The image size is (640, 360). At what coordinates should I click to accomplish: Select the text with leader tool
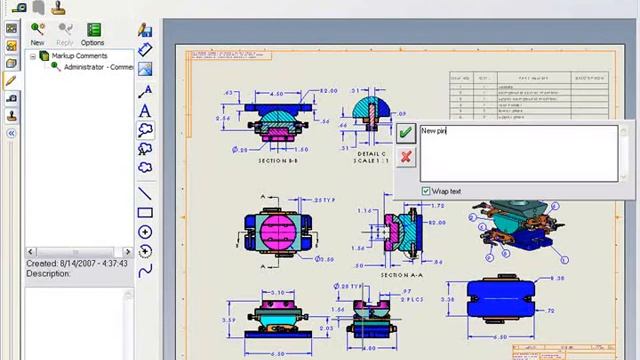point(145,91)
